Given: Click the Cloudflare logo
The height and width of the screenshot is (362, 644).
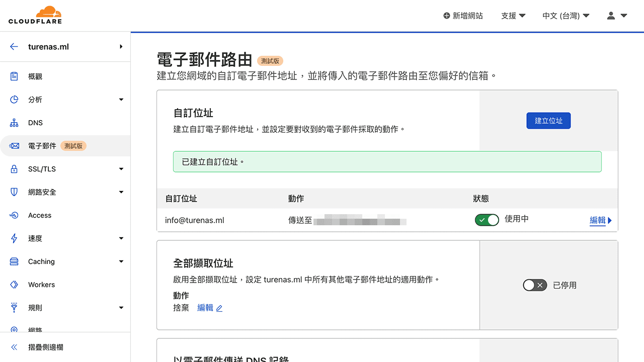Looking at the screenshot, I should (35, 15).
